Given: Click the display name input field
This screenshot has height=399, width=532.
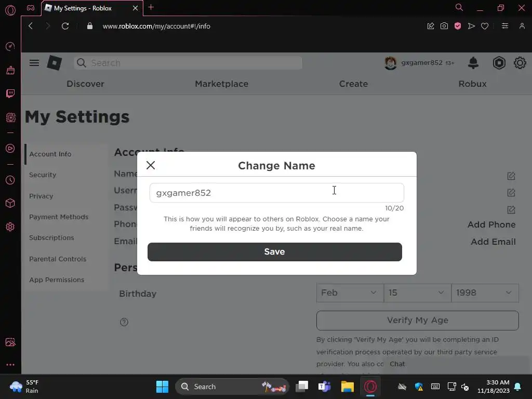Looking at the screenshot, I should click(x=276, y=193).
